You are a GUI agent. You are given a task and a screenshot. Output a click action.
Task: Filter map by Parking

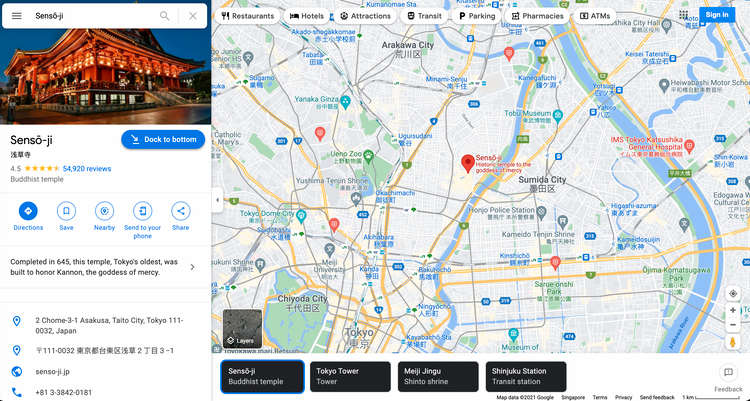coord(476,16)
